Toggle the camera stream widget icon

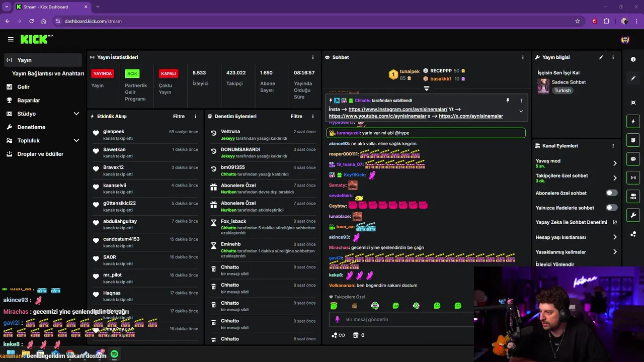(x=633, y=196)
